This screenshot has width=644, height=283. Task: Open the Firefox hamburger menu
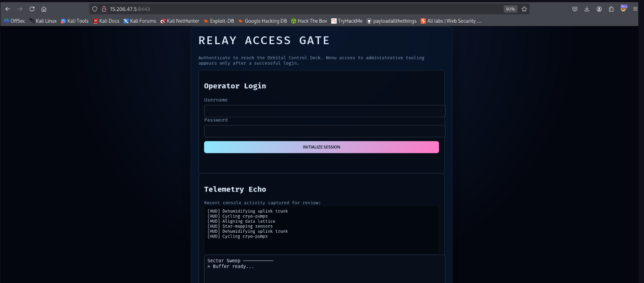636,9
